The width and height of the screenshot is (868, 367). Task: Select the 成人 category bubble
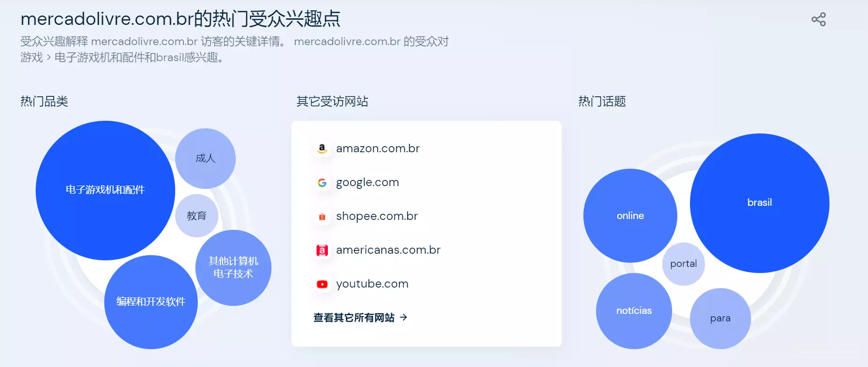point(205,158)
